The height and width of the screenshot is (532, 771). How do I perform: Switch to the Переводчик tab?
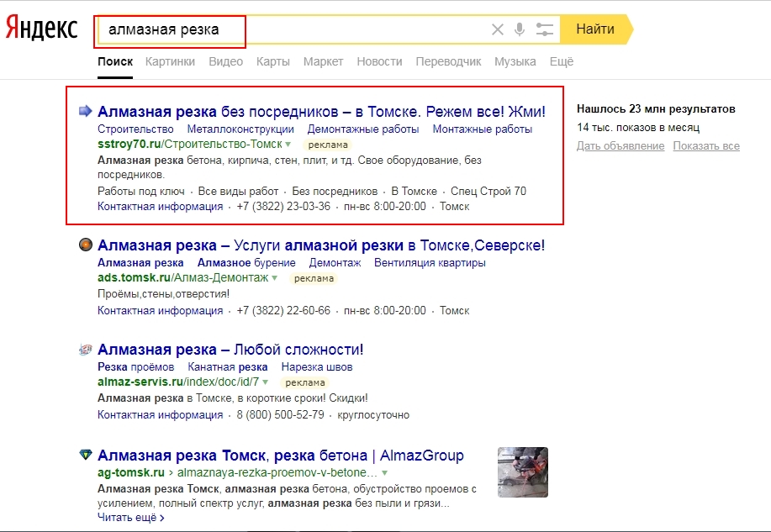click(448, 61)
